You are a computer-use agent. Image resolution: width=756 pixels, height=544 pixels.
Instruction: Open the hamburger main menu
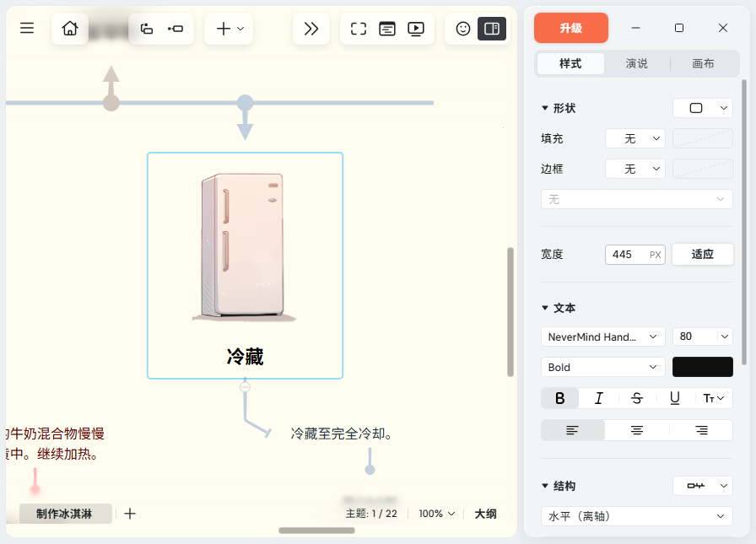[x=27, y=28]
